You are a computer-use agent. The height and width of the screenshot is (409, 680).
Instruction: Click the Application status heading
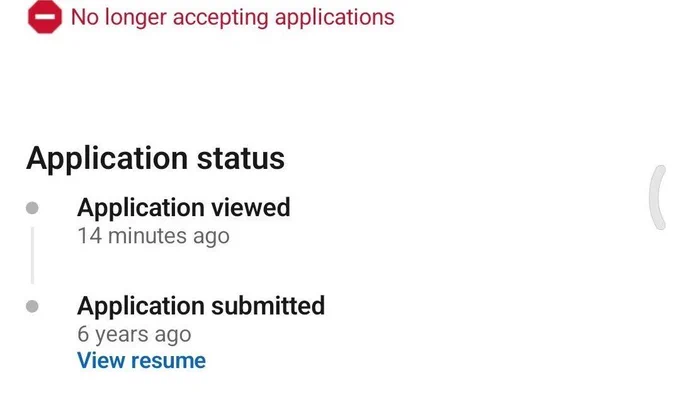155,159
